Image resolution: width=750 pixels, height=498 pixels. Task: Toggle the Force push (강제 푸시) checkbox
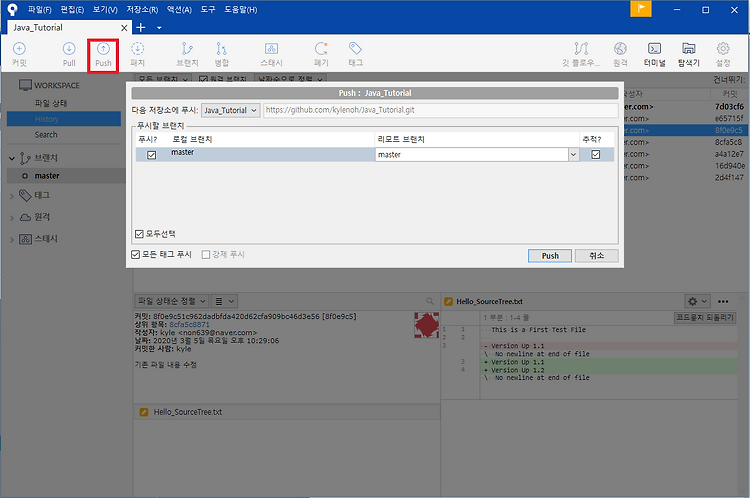(x=206, y=255)
